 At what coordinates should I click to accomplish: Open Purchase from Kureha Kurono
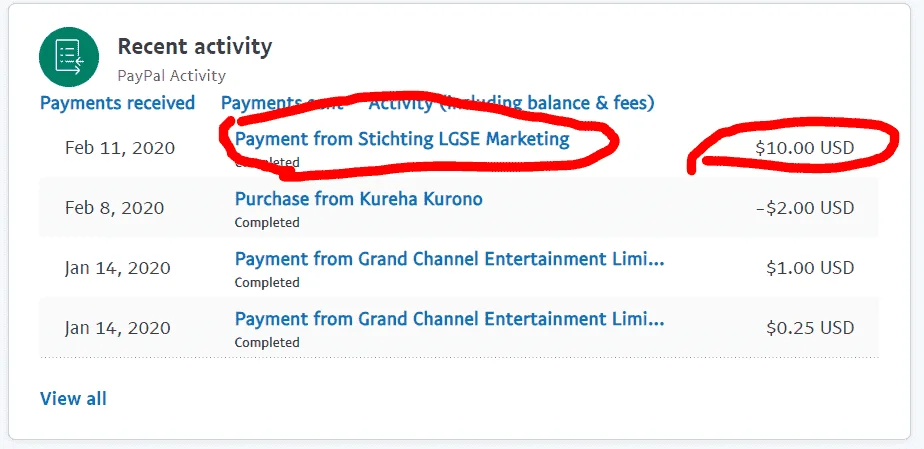pyautogui.click(x=358, y=199)
